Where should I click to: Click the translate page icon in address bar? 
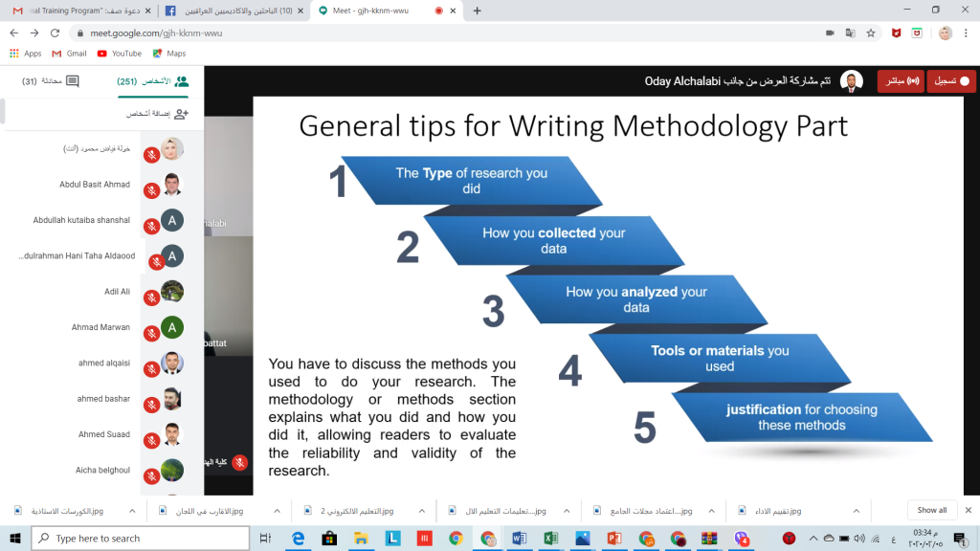coord(850,33)
